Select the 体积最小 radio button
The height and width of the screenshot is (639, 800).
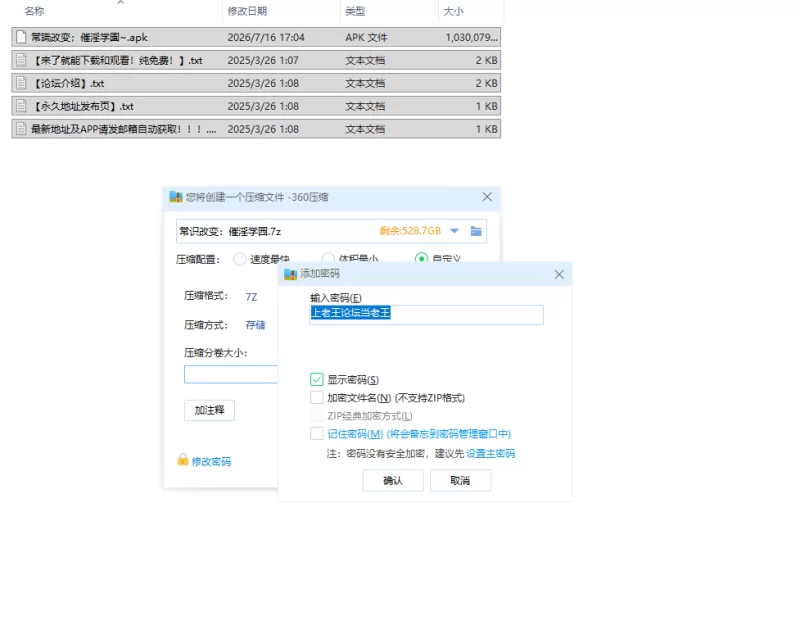pos(328,259)
